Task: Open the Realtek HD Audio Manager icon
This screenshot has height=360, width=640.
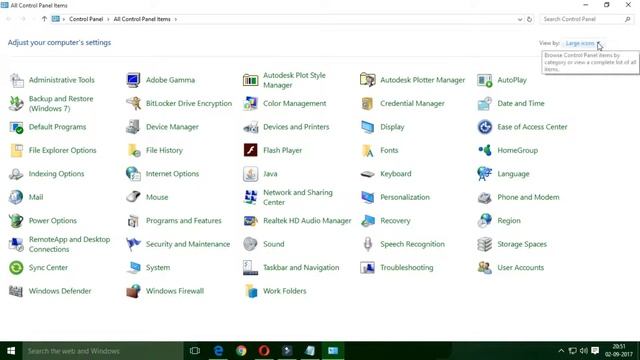Action: click(251, 221)
